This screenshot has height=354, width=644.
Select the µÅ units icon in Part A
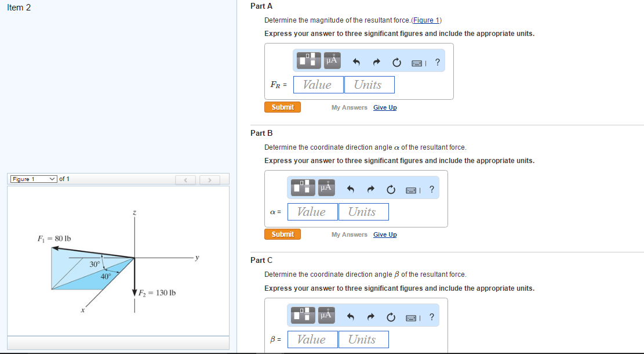click(331, 60)
